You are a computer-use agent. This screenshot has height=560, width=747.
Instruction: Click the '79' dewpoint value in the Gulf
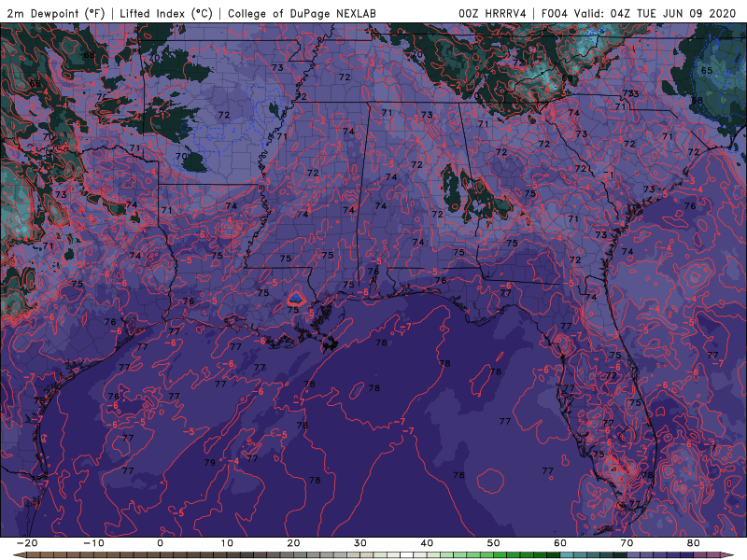(x=209, y=462)
